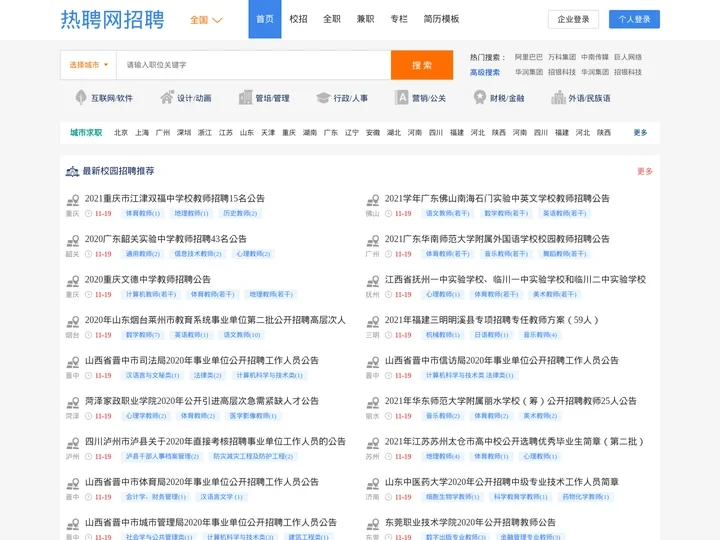
Task: Open 山西省晋中市城市管理局2020年 listing title
Action: click(211, 522)
